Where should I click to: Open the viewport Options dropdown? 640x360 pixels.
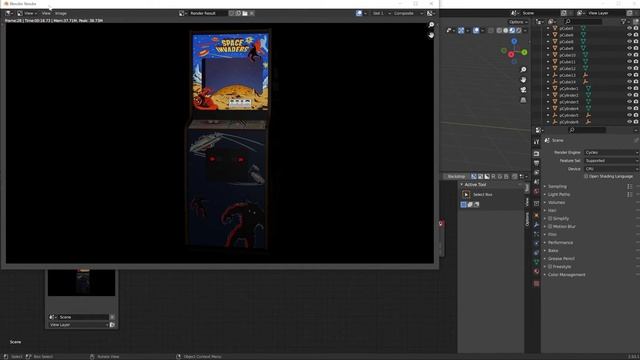point(518,22)
